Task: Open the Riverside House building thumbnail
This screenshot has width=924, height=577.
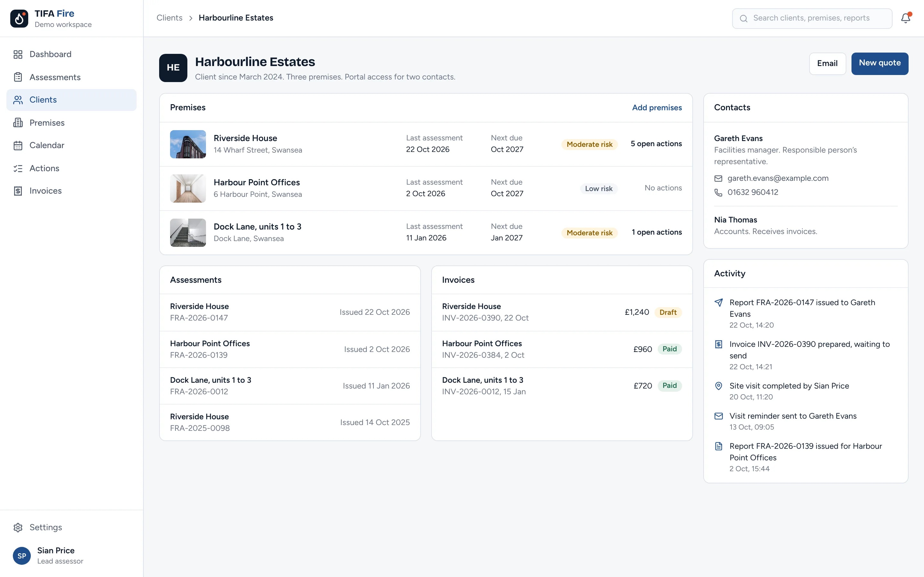Action: tap(188, 144)
